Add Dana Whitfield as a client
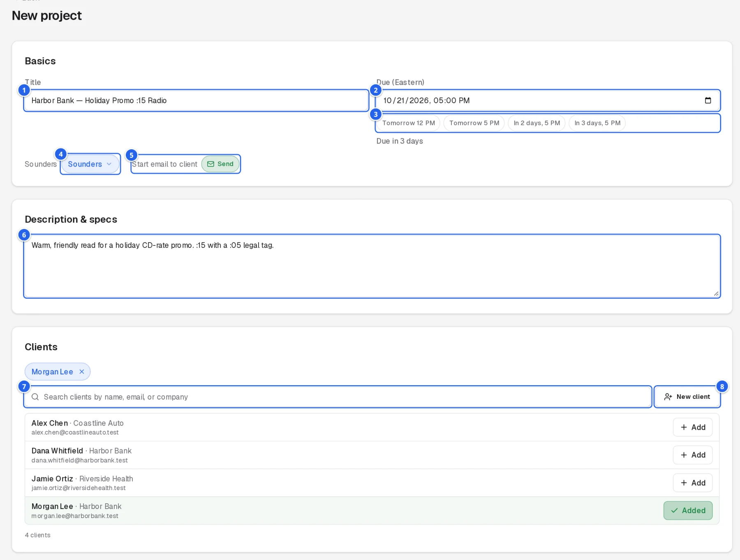The width and height of the screenshot is (740, 560). pyautogui.click(x=693, y=455)
